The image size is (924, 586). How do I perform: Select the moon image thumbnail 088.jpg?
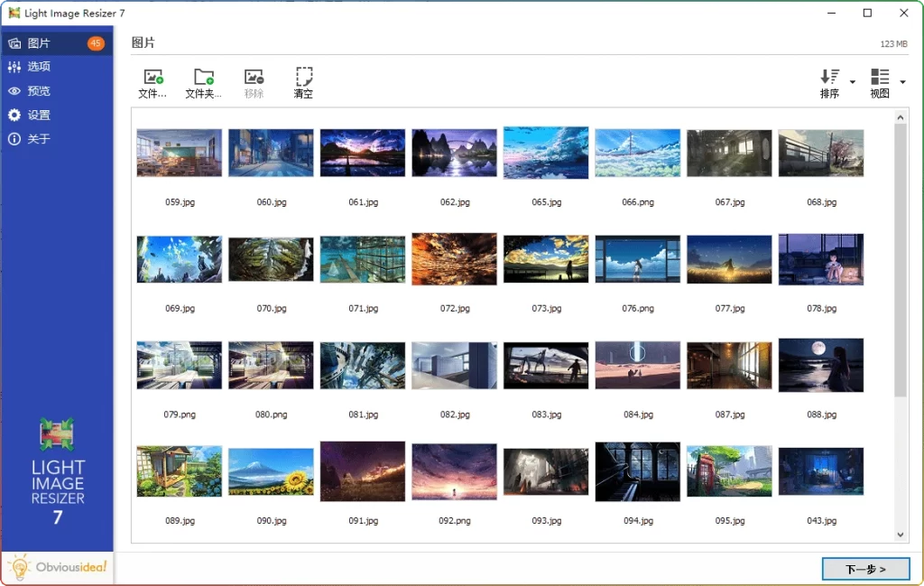tap(820, 365)
